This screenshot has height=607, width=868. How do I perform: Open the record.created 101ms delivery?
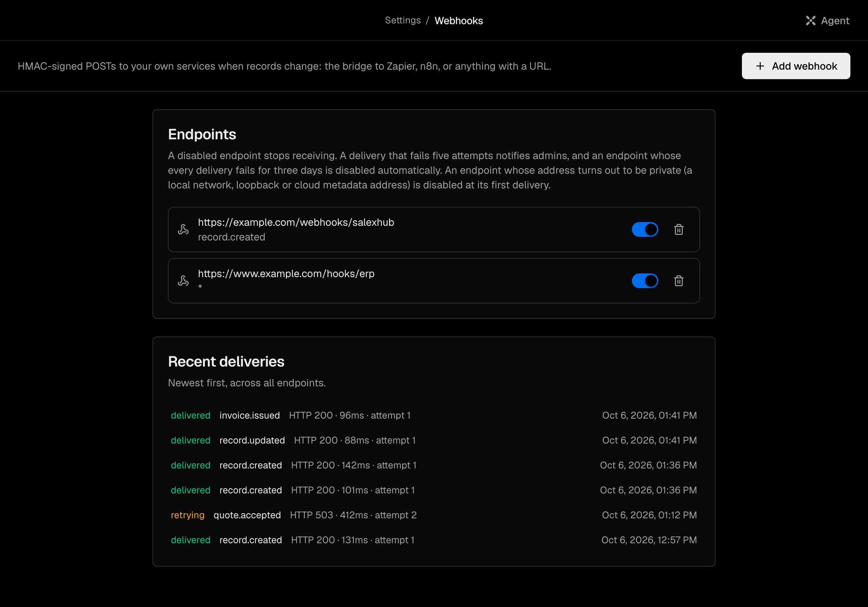pos(434,490)
